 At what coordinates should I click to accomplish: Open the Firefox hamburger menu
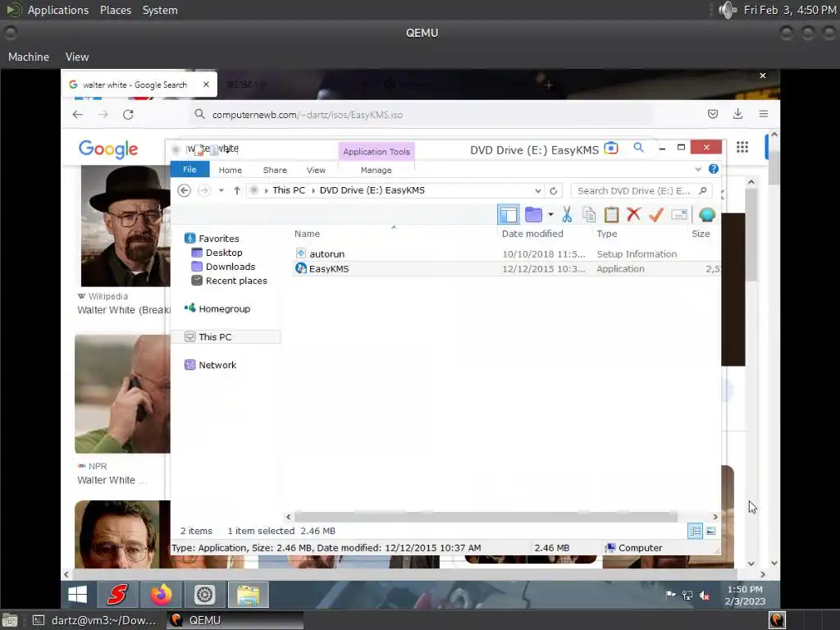[x=764, y=113]
